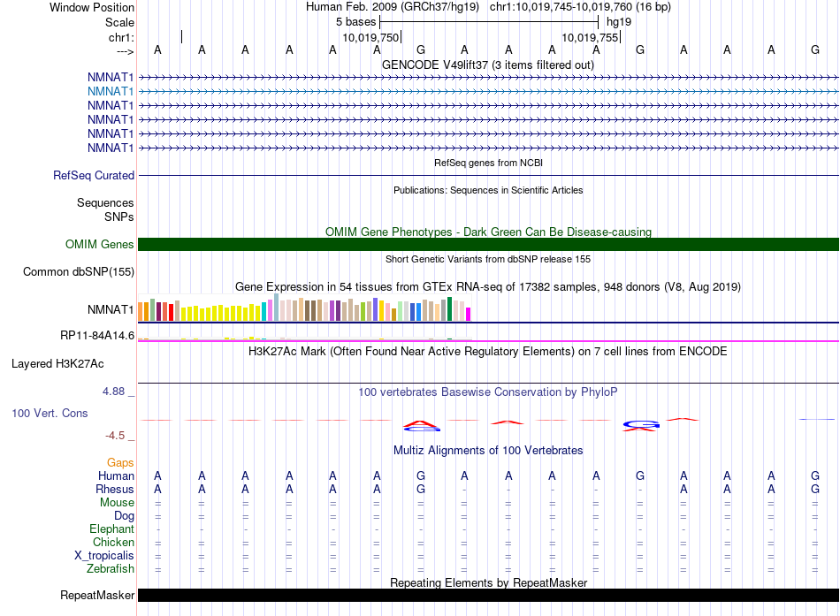Click Repeating Elements by RepeatMasker title

pyautogui.click(x=487, y=583)
